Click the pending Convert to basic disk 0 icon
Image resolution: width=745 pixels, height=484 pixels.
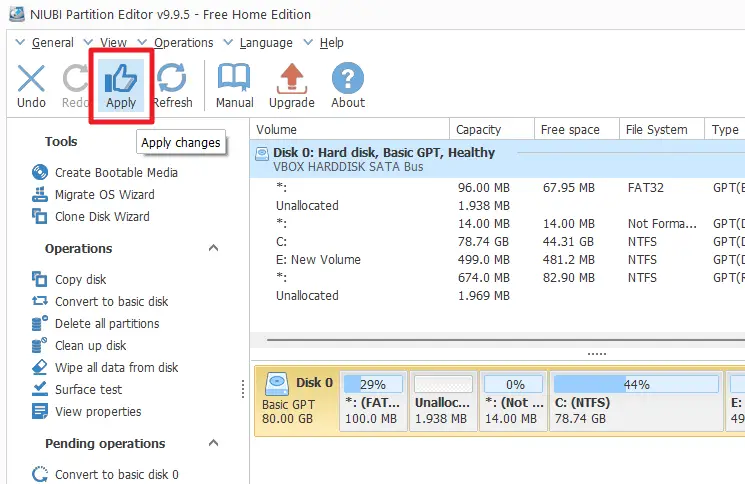tap(40, 474)
